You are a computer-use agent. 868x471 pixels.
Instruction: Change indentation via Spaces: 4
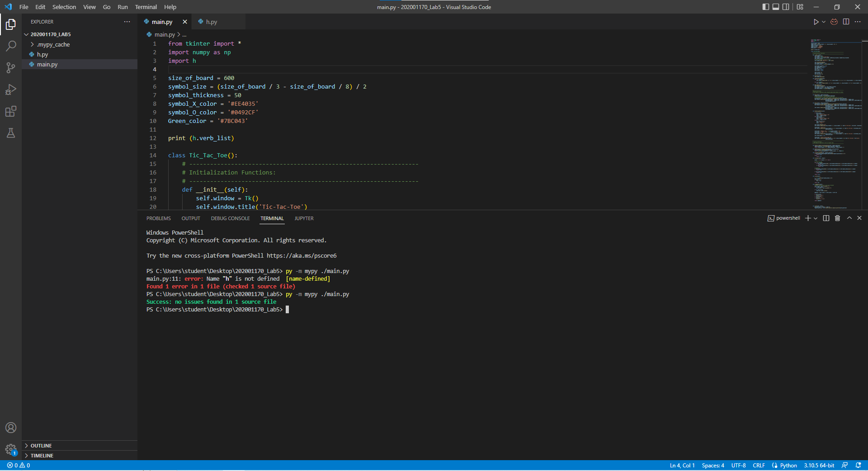tap(713, 466)
